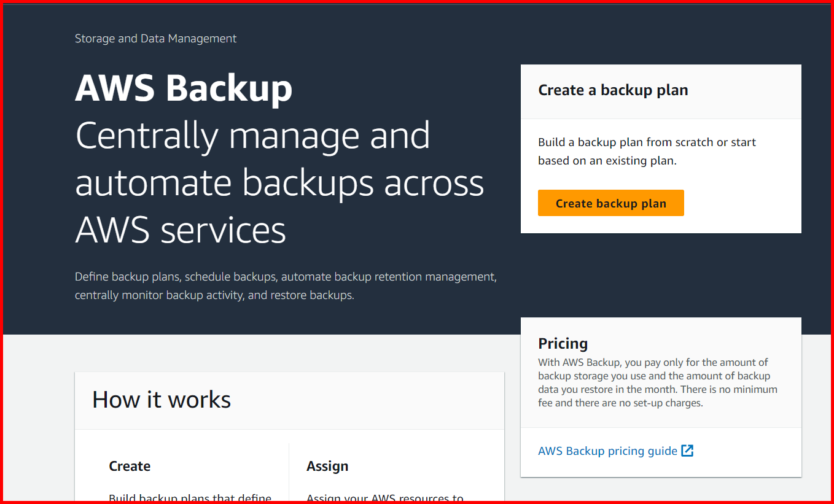Click the centrally manage subtitle text
Image resolution: width=834 pixels, height=504 pixels.
279,182
